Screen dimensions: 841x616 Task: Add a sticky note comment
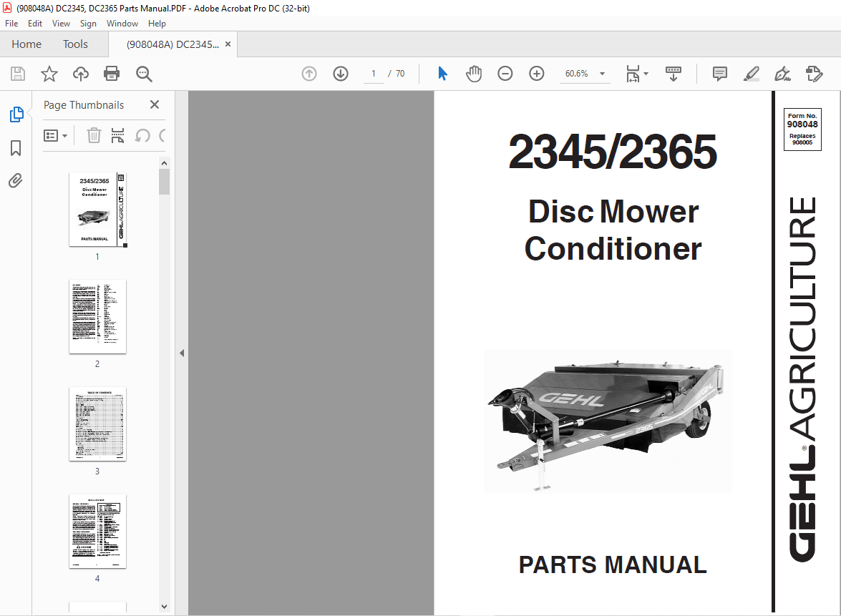720,74
